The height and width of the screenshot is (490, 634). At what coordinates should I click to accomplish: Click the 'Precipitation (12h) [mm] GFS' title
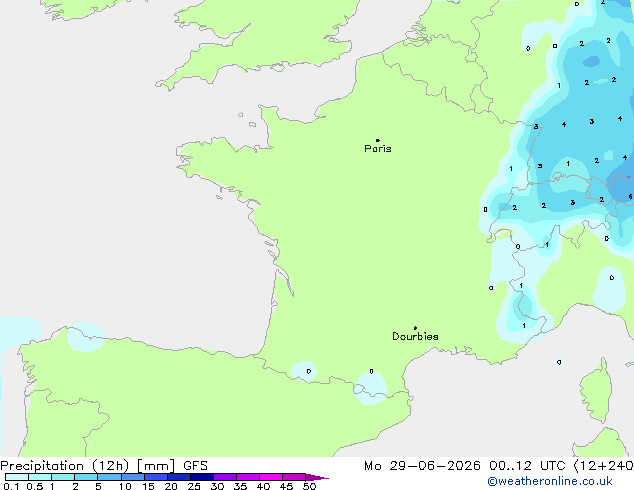pyautogui.click(x=104, y=466)
